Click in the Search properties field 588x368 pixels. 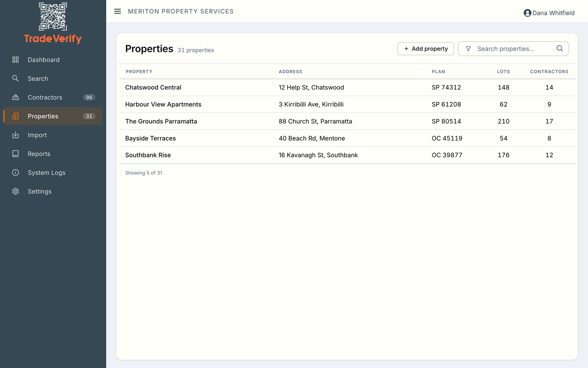point(513,49)
